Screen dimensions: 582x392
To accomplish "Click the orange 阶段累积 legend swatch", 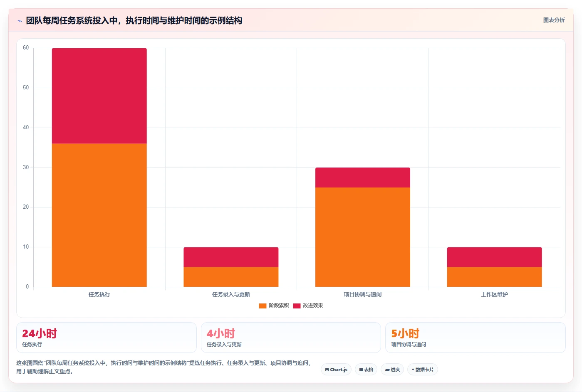I will point(263,306).
